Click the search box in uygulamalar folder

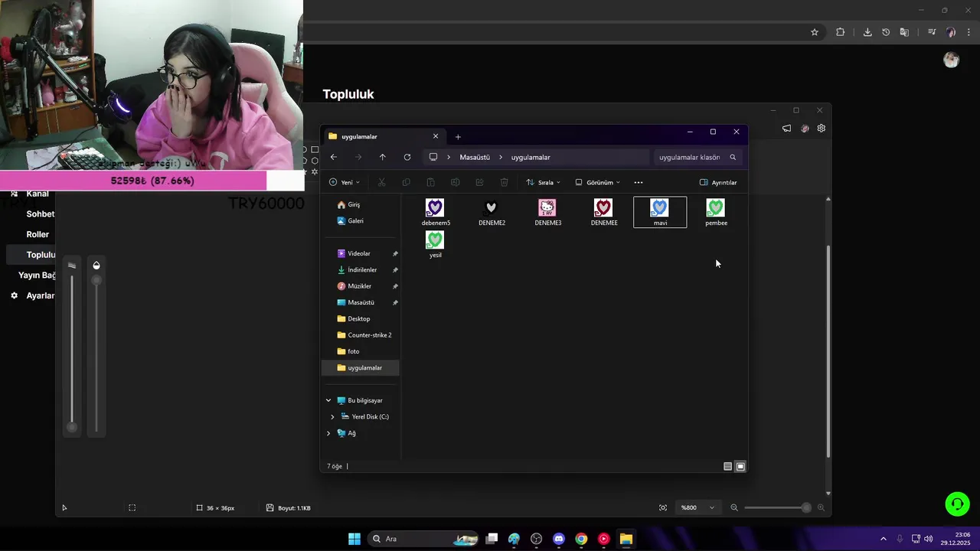coord(697,157)
